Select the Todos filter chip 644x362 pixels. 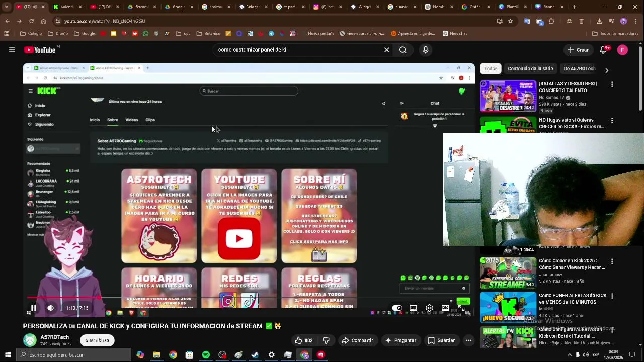[491, 69]
